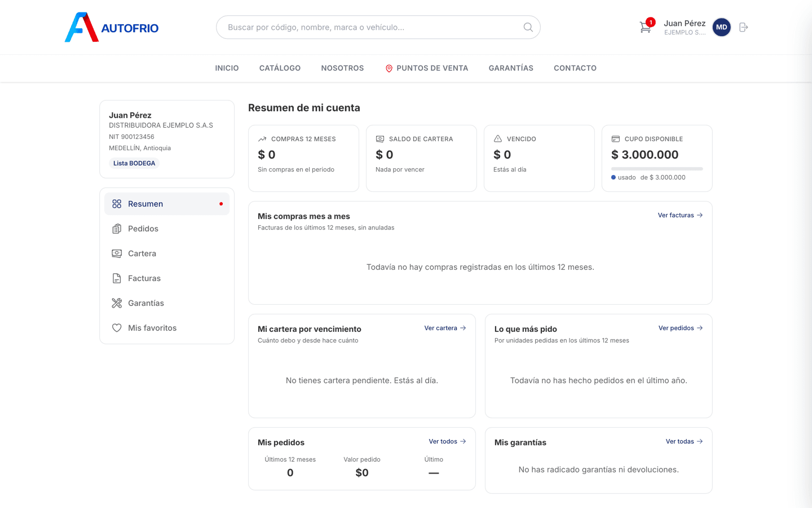Viewport: 812px width, 508px height.
Task: Follow the Ver pedidos link
Action: (x=681, y=328)
